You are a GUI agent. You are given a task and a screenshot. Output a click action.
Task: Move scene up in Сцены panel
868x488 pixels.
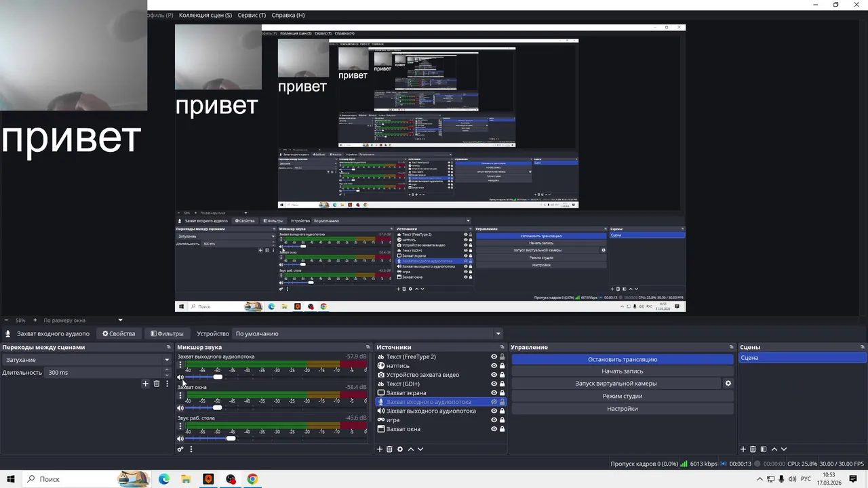(774, 449)
